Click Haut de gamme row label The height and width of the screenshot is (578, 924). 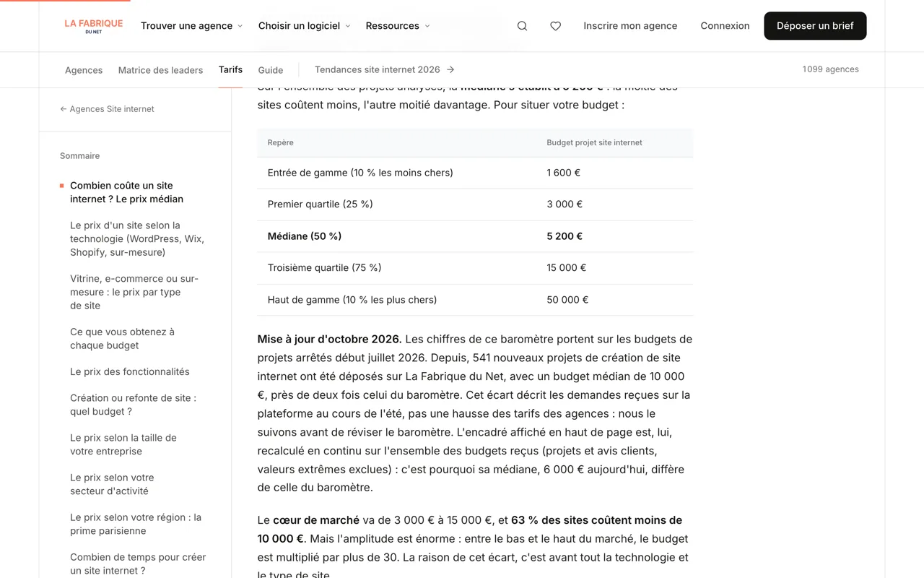[x=352, y=300]
